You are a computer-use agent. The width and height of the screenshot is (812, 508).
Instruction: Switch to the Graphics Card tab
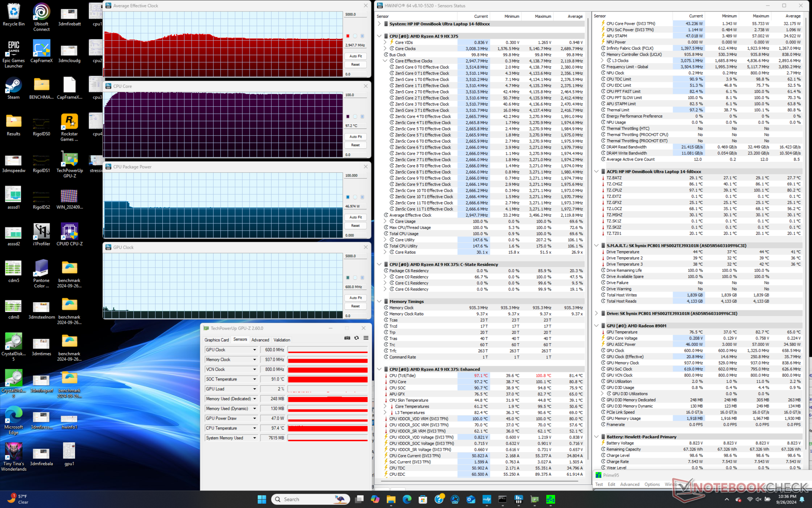(217, 340)
